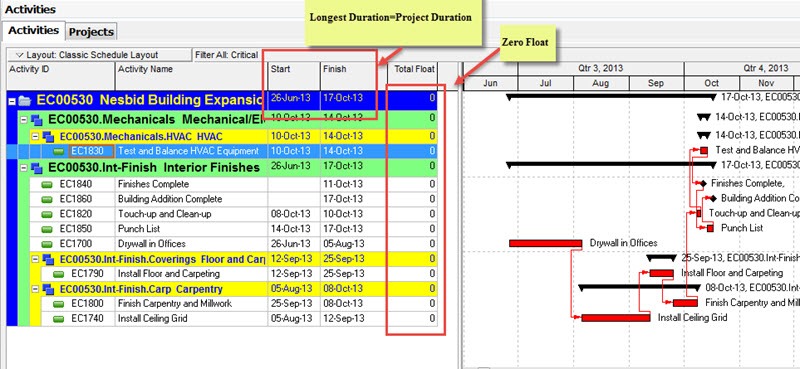Viewport: 800px width, 369px height.
Task: Click the activity icon for EC1840
Action: click(x=47, y=184)
